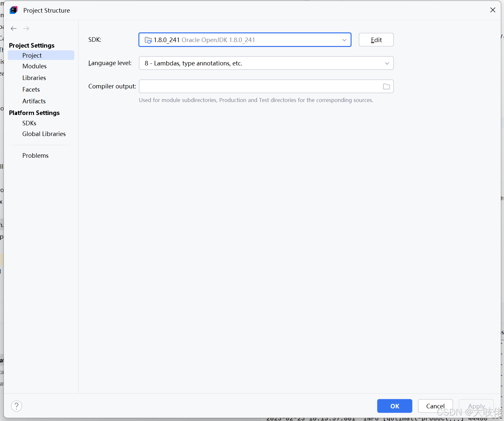Image resolution: width=504 pixels, height=421 pixels.
Task: Click the help question mark icon
Action: (x=17, y=406)
